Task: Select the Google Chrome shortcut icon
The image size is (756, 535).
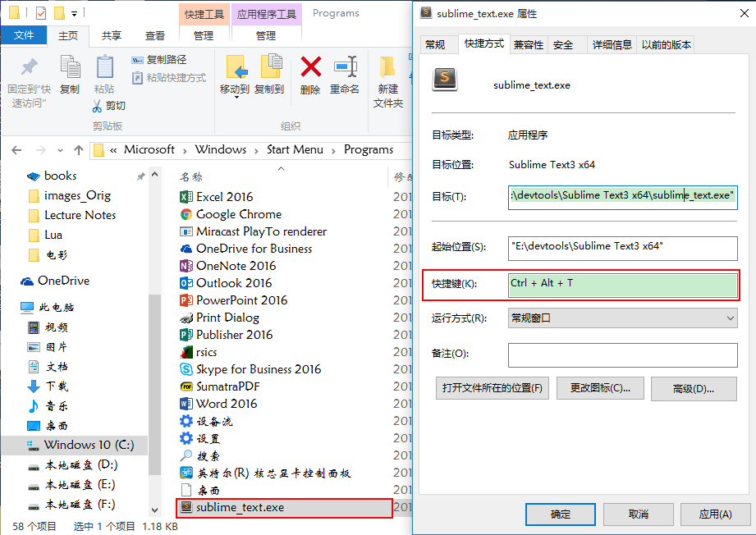Action: (x=186, y=214)
